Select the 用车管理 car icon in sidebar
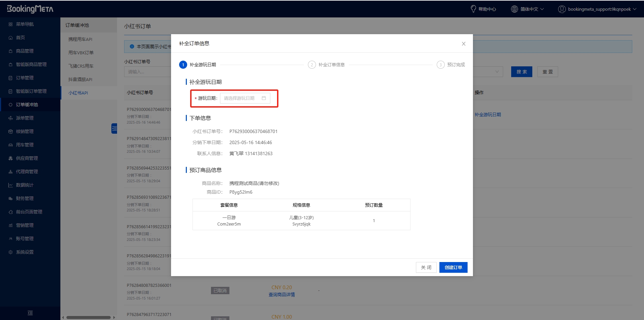The width and height of the screenshot is (644, 320). (x=10, y=145)
